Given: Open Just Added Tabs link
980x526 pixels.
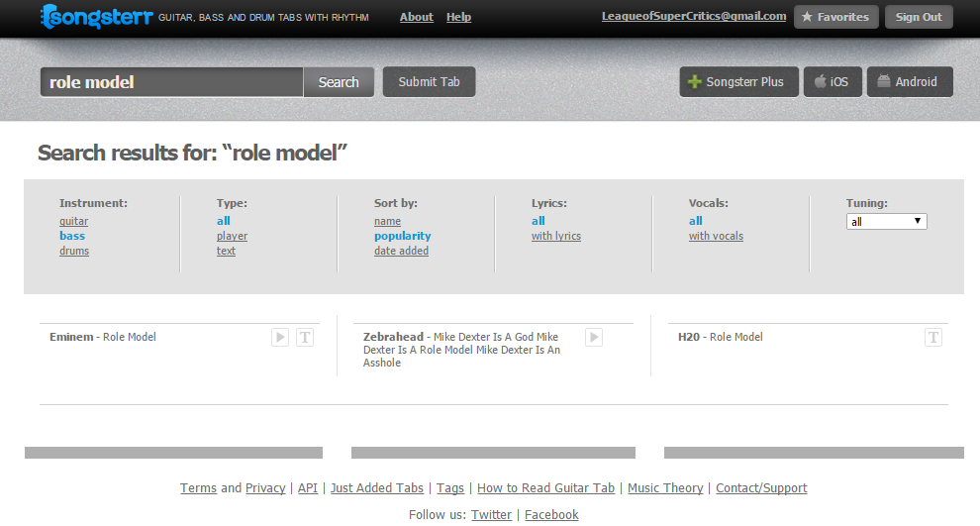Looking at the screenshot, I should pyautogui.click(x=377, y=487).
